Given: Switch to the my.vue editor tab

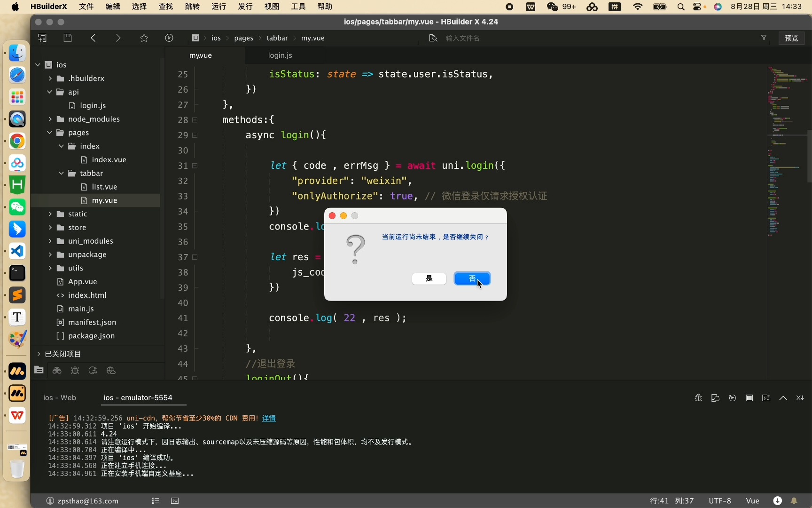Looking at the screenshot, I should 201,55.
